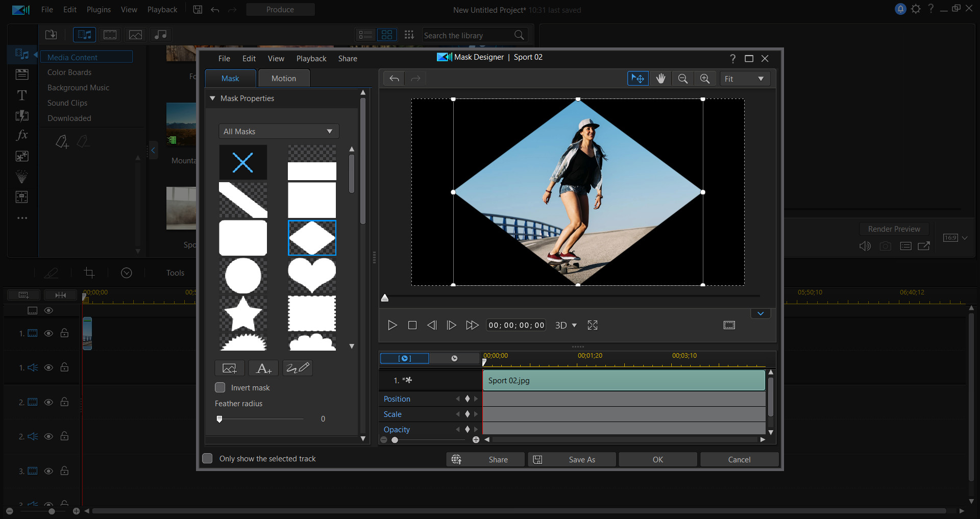Add a Position keyframe diamond
The width and height of the screenshot is (980, 519).
467,399
